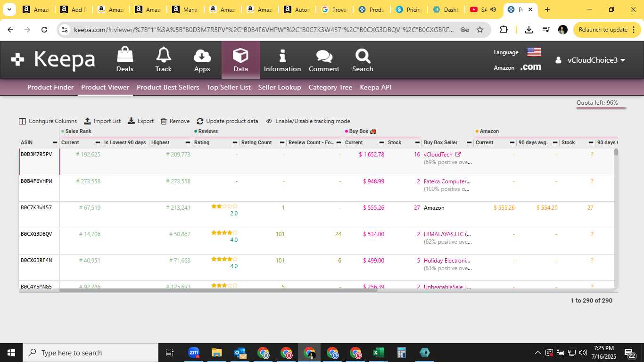Click the table vertical scrollbar

[616, 152]
